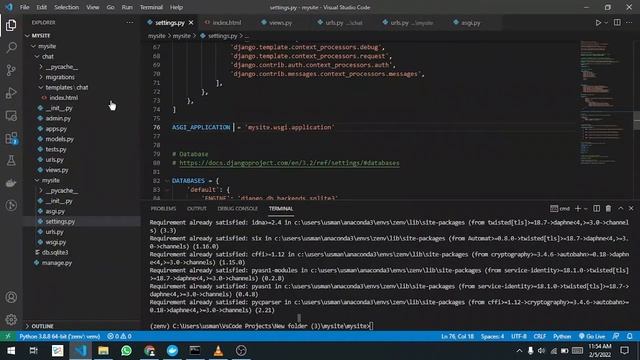This screenshot has height=360, width=640.
Task: Open the Accounts menu icon
Action: point(11,297)
